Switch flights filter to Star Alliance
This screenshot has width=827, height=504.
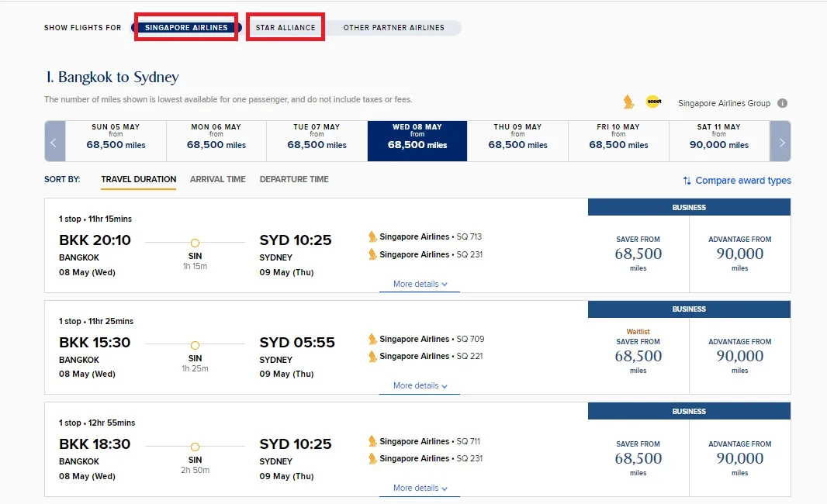[x=285, y=27]
